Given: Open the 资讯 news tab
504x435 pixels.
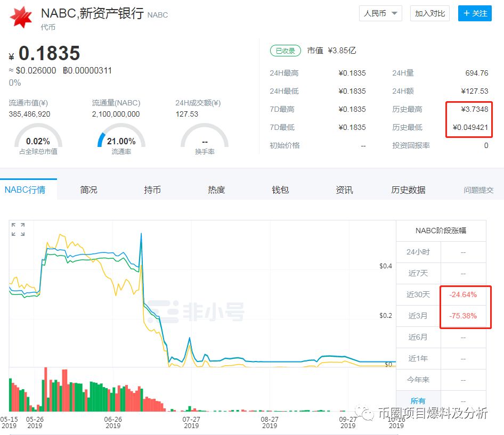Looking at the screenshot, I should tap(344, 190).
